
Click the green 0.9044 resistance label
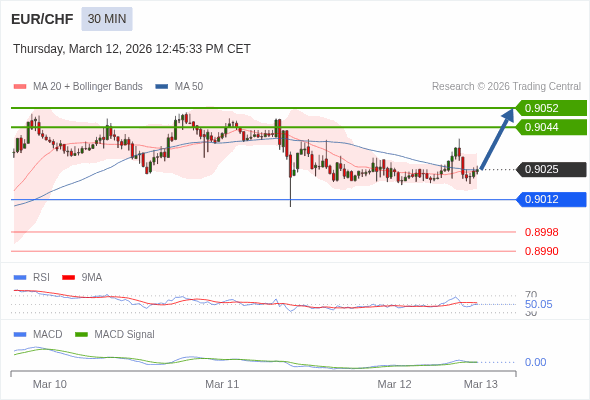(x=551, y=127)
